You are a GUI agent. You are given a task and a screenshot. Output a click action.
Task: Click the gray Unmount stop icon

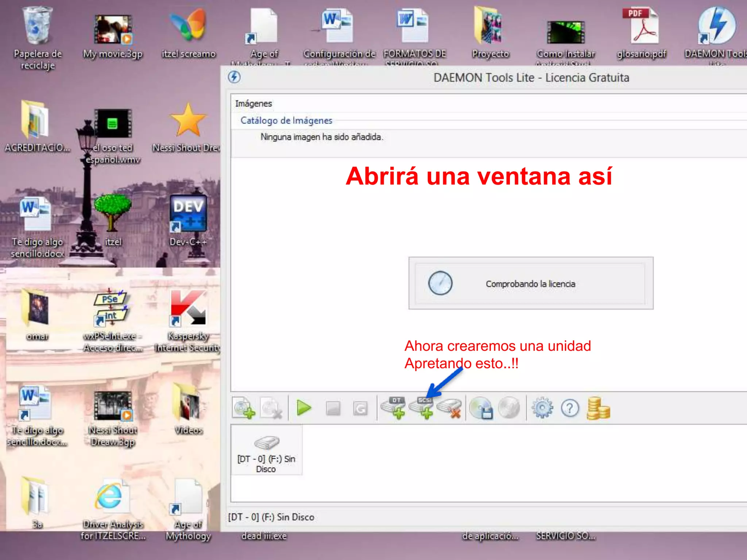tap(333, 408)
